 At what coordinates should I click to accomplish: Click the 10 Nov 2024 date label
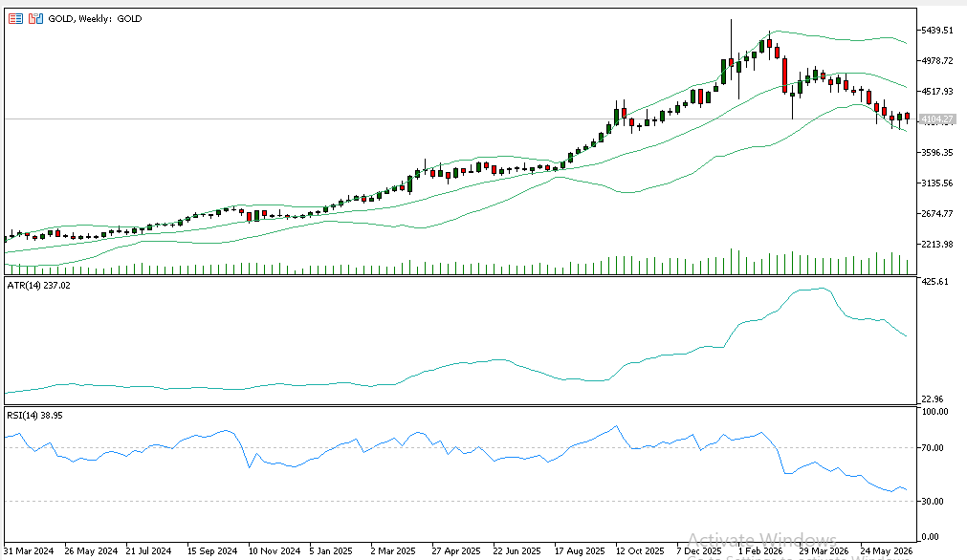pyautogui.click(x=274, y=550)
